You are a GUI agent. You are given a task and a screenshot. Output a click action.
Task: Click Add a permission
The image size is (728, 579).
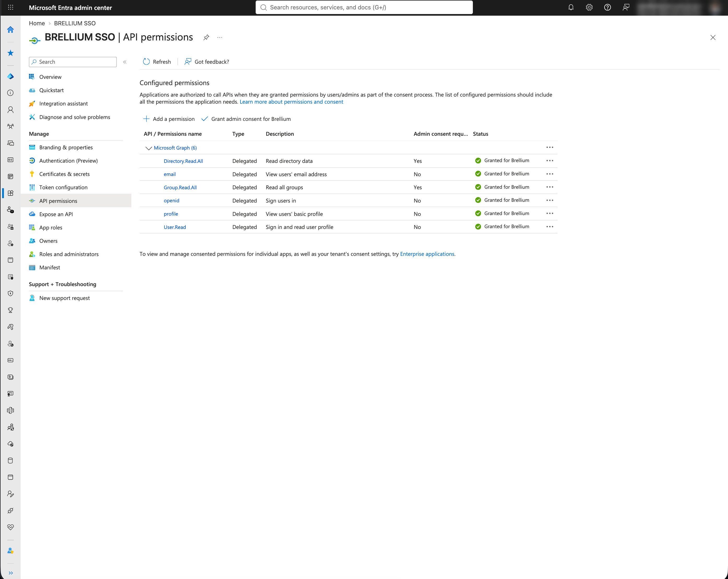169,119
